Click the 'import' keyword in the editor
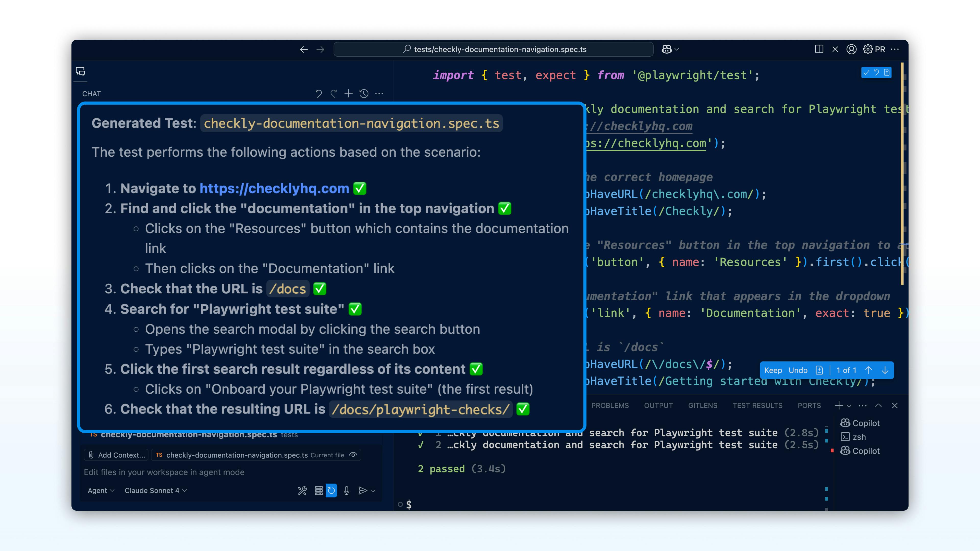This screenshot has width=980, height=551. pos(453,75)
